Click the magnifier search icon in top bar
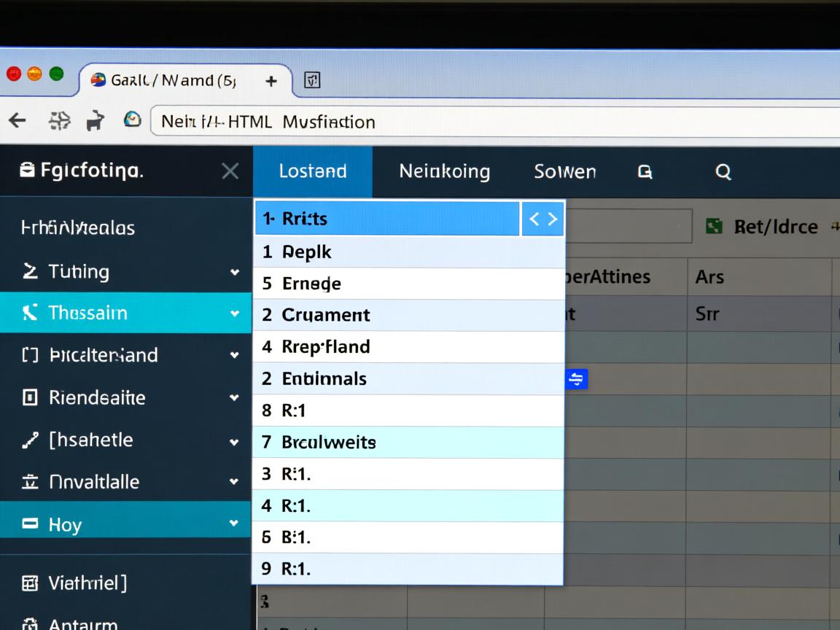The width and height of the screenshot is (840, 630). coord(723,172)
